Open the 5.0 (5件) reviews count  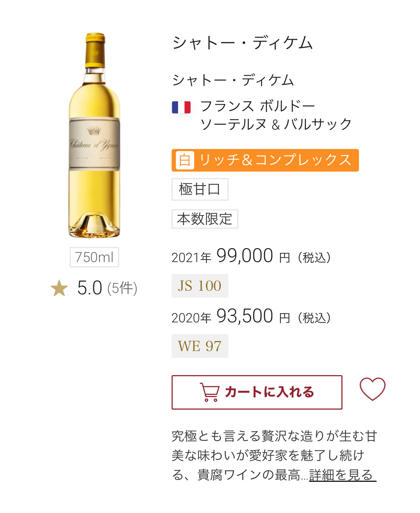tap(107, 288)
